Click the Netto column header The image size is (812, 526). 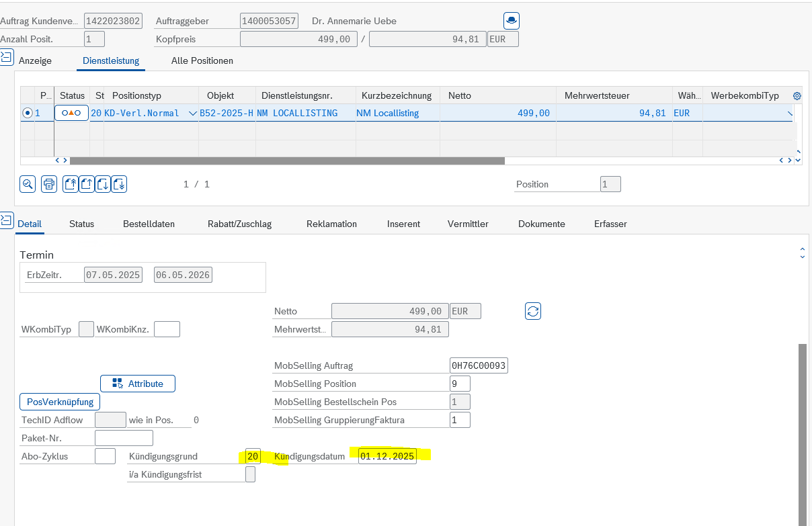(x=498, y=95)
